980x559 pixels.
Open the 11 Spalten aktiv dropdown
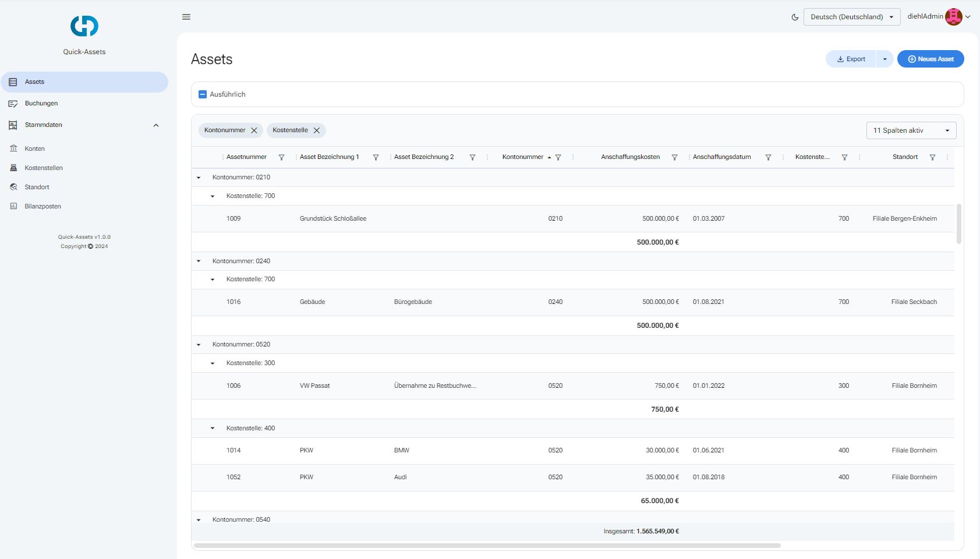[x=911, y=130]
